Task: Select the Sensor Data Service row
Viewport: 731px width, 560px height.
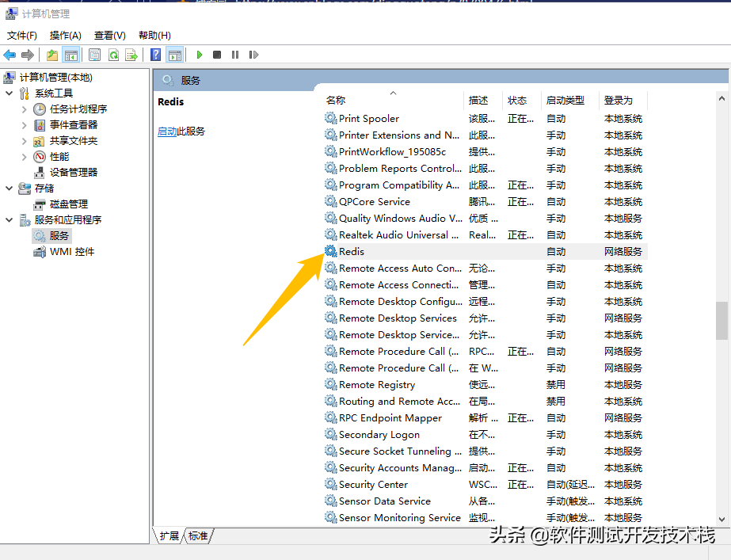Action: (x=485, y=501)
